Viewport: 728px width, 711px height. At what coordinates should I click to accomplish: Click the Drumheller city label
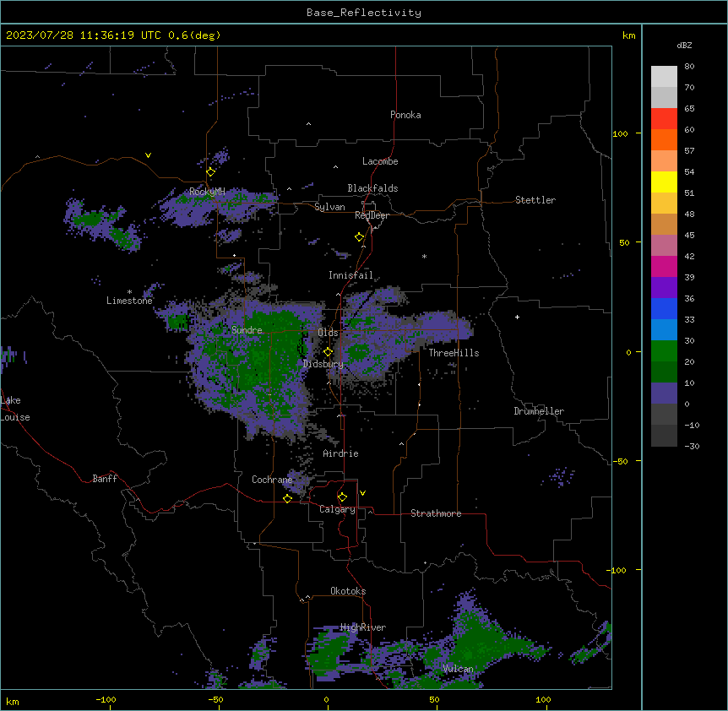(539, 411)
